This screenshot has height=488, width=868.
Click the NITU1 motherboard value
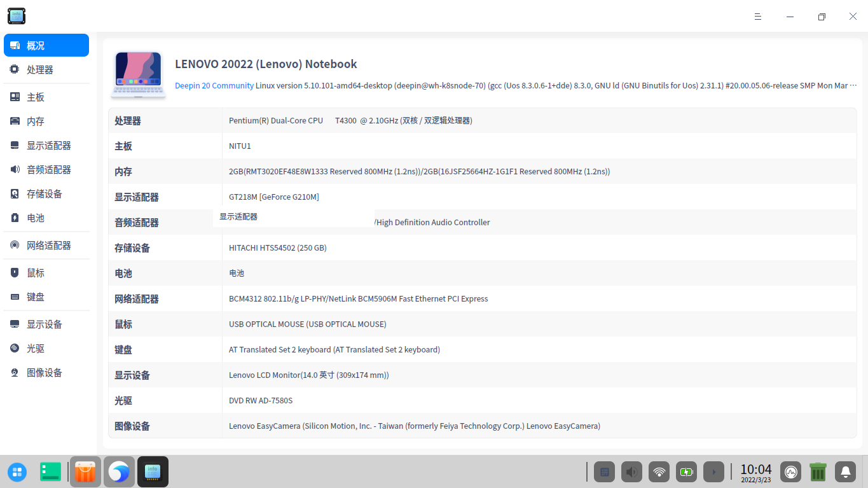click(240, 146)
